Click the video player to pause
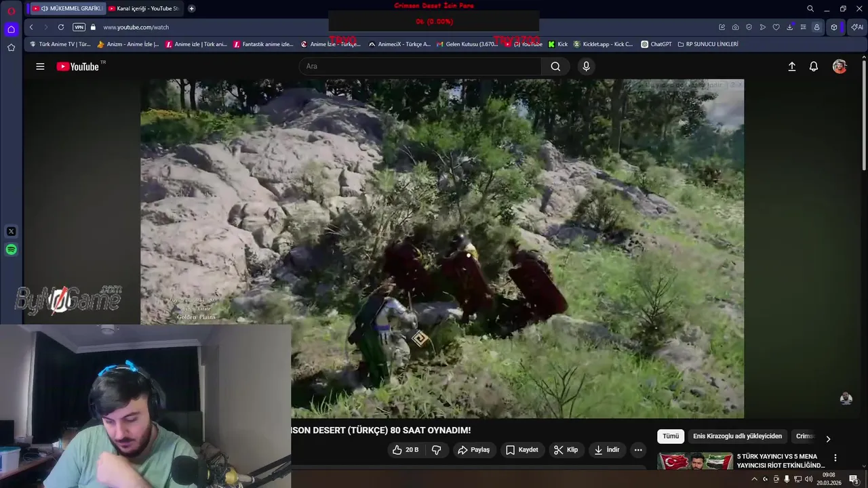The width and height of the screenshot is (868, 488). tap(442, 249)
